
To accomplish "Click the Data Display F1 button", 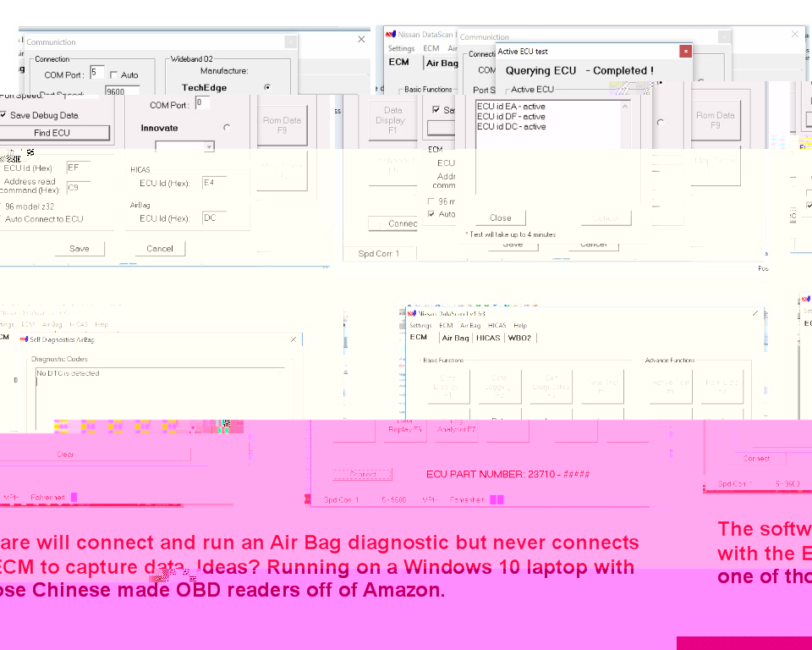I will [x=392, y=120].
